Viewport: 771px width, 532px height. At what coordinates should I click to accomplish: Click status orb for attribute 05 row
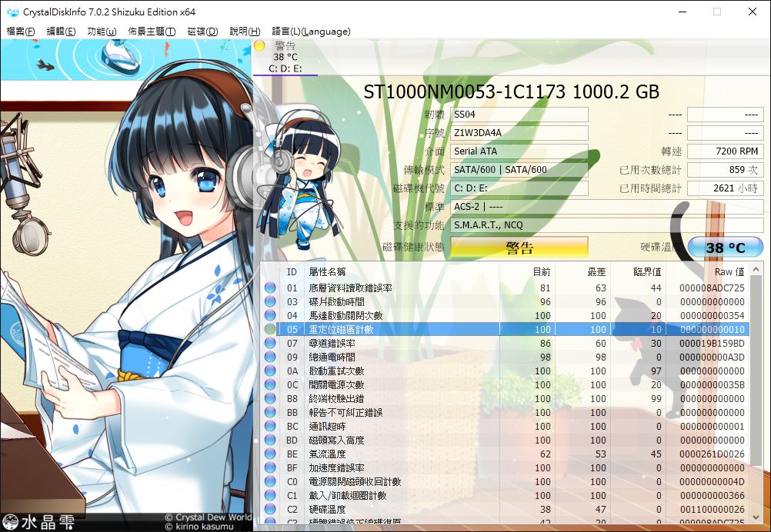coord(270,329)
